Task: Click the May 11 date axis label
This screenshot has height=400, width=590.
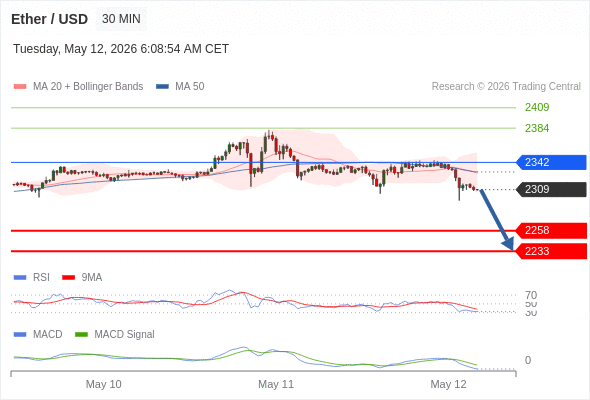Action: coord(276,384)
